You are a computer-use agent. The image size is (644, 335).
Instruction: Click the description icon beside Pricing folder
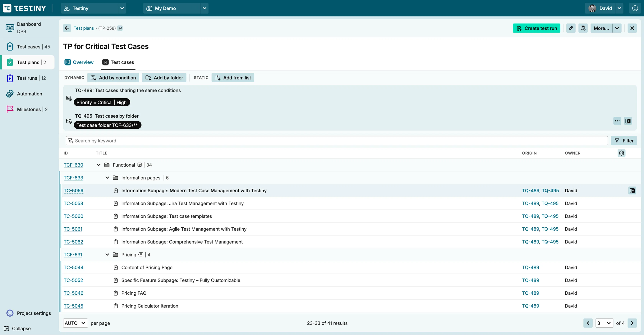141,254
